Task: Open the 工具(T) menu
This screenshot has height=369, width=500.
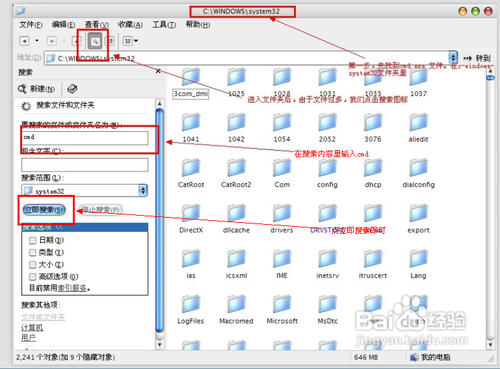Action: pos(164,25)
